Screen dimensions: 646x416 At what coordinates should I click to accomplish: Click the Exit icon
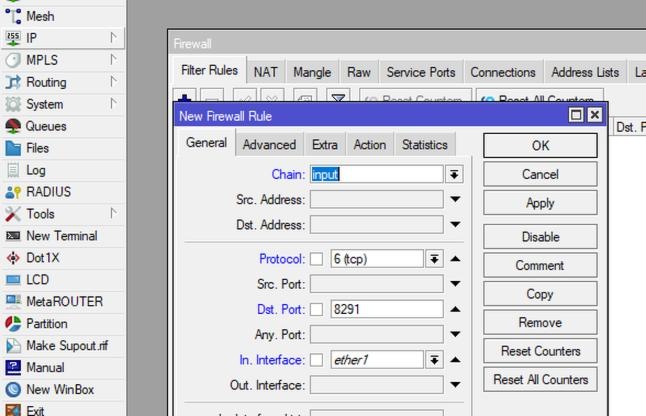(x=13, y=410)
